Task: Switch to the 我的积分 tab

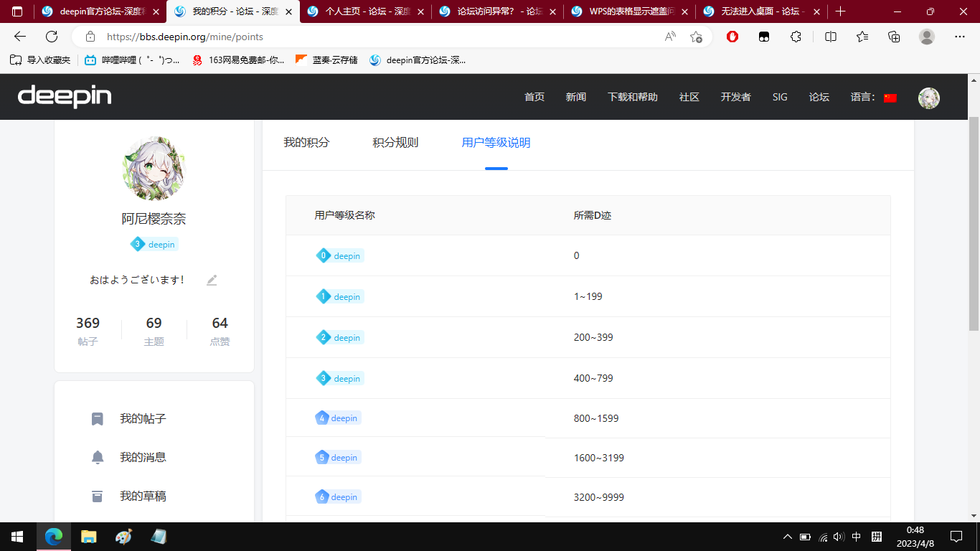Action: (306, 142)
